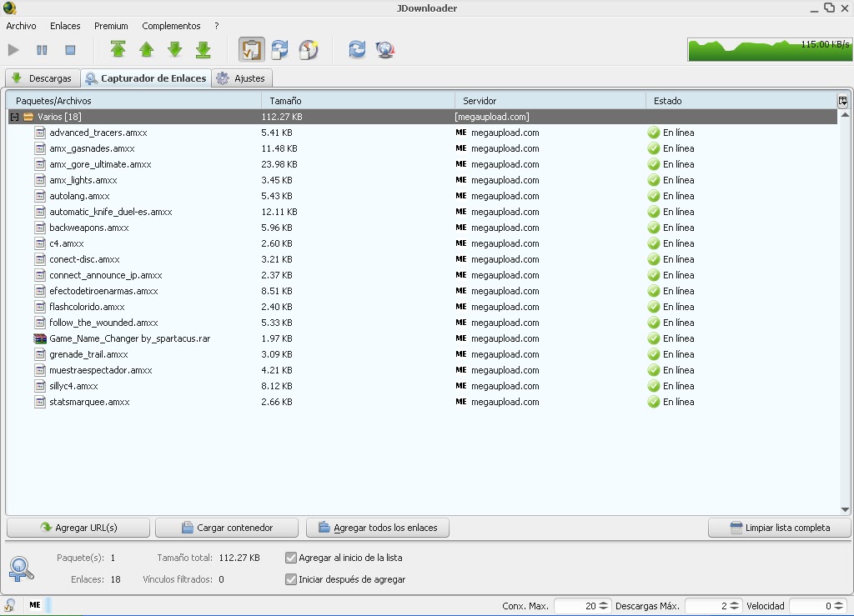Screen dimensions: 854x616
Task: Open the Complementos menu
Action: pyautogui.click(x=171, y=26)
